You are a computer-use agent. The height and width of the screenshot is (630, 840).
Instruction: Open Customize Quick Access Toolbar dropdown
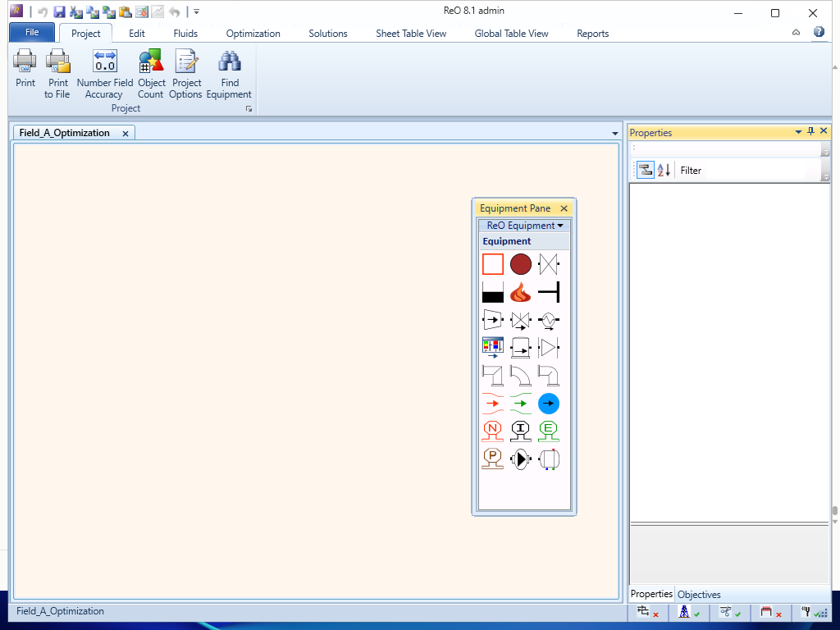[x=197, y=11]
